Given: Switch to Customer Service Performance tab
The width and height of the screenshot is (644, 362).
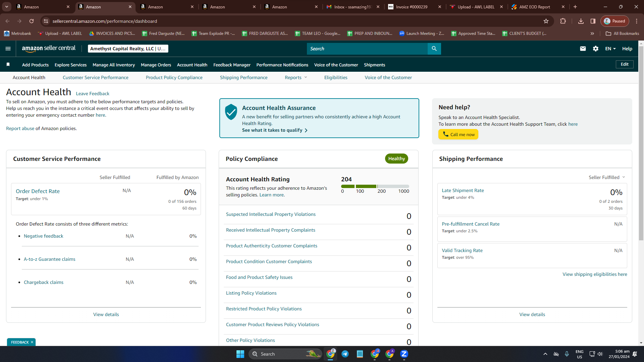Looking at the screenshot, I should click(x=96, y=77).
